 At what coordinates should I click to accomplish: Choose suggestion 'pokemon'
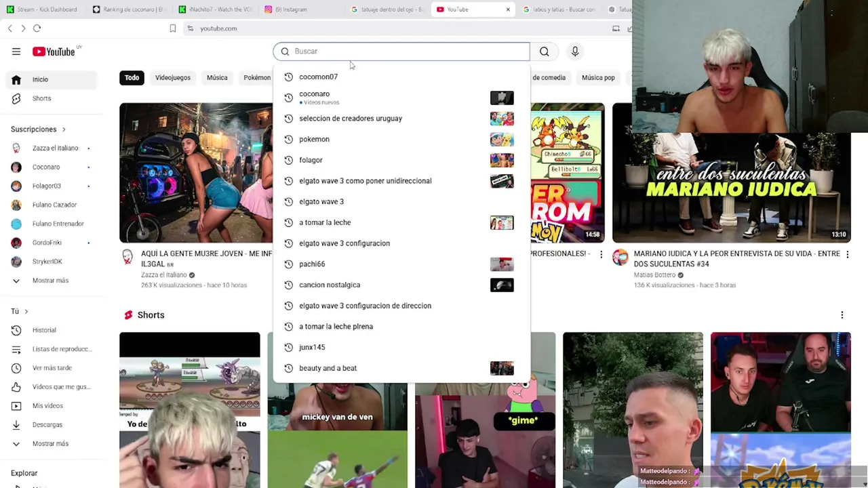pyautogui.click(x=401, y=139)
